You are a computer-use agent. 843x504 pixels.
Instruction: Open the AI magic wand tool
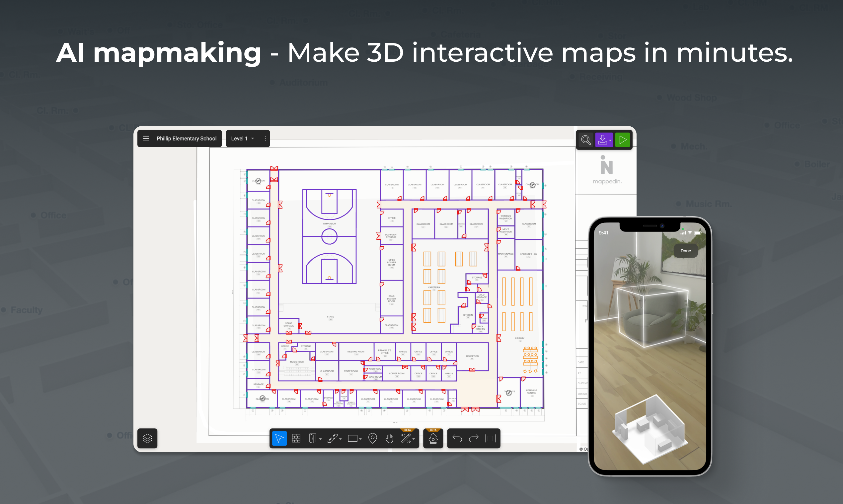click(x=406, y=438)
